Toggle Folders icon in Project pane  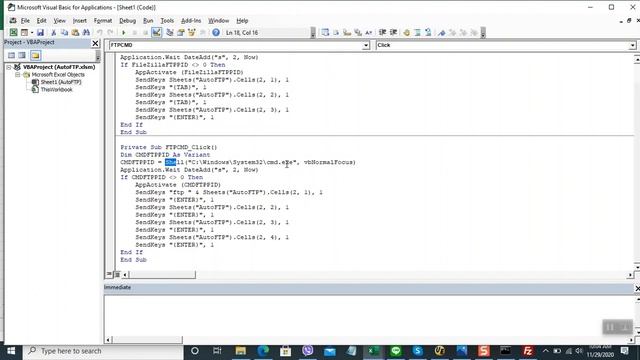[x=36, y=56]
